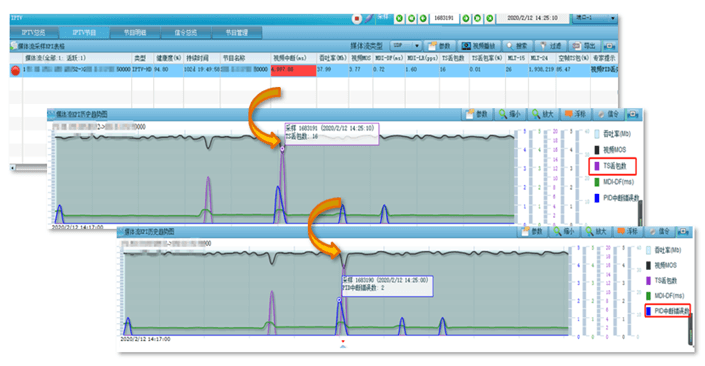The height and width of the screenshot is (366, 705).
Task: Jump to the first sample with green arrow
Action: [x=399, y=18]
